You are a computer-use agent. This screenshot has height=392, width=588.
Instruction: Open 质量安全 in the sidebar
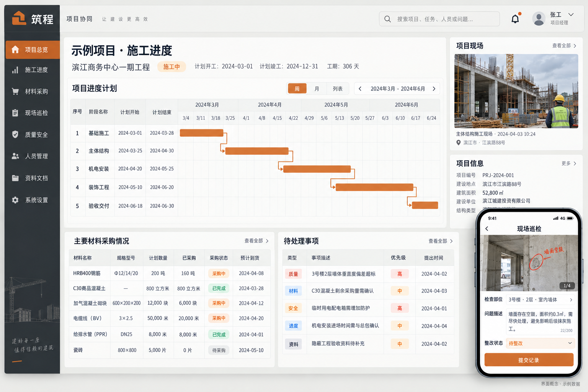[33, 134]
